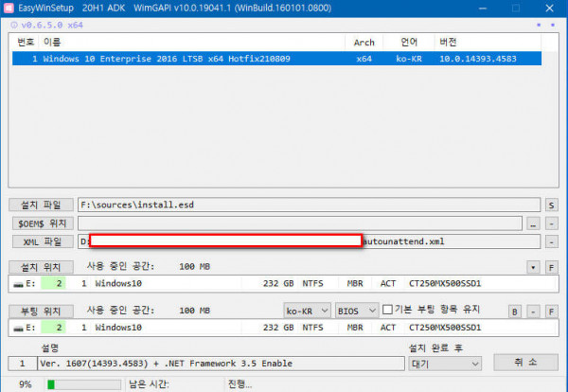The image size is (568, 392).
Task: Click the 번호 column header
Action: pos(26,42)
